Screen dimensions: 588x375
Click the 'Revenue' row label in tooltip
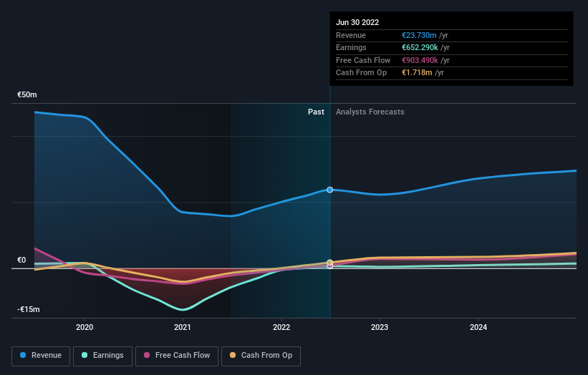click(351, 35)
